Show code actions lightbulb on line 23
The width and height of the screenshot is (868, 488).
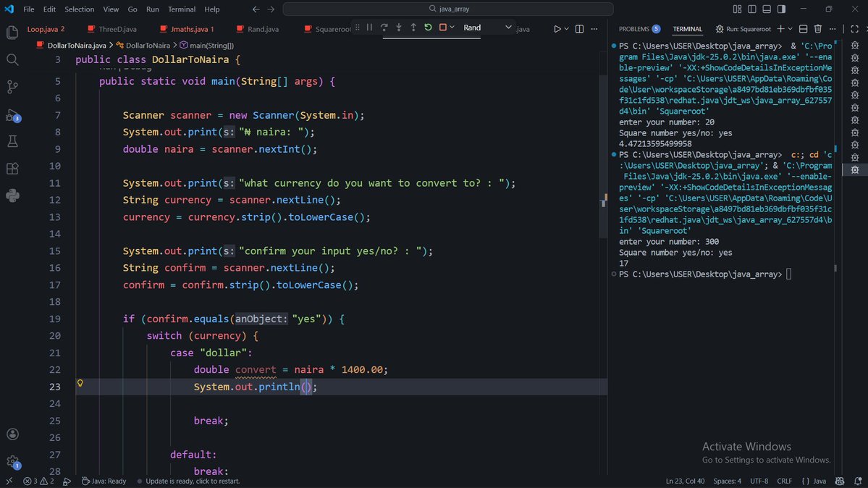(80, 383)
